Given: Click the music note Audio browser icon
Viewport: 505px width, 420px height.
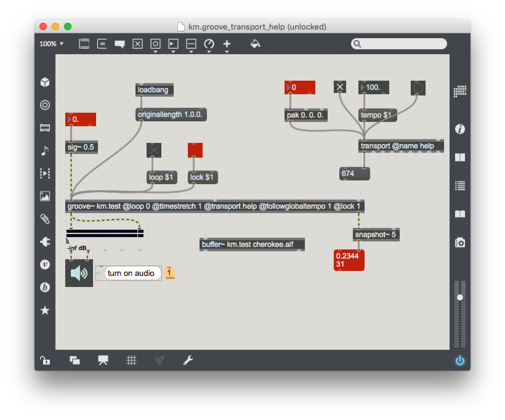Looking at the screenshot, I should point(45,151).
